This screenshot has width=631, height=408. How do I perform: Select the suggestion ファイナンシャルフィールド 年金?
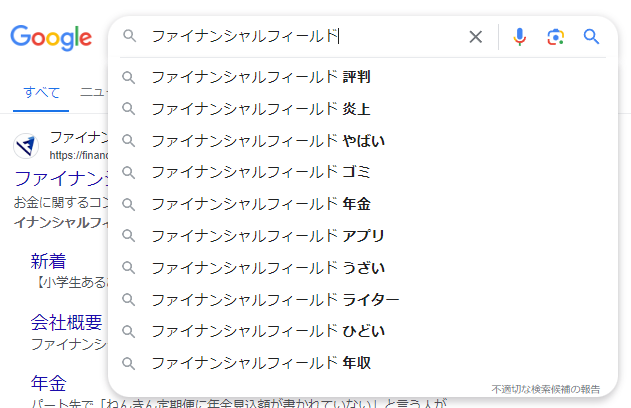coord(363,204)
